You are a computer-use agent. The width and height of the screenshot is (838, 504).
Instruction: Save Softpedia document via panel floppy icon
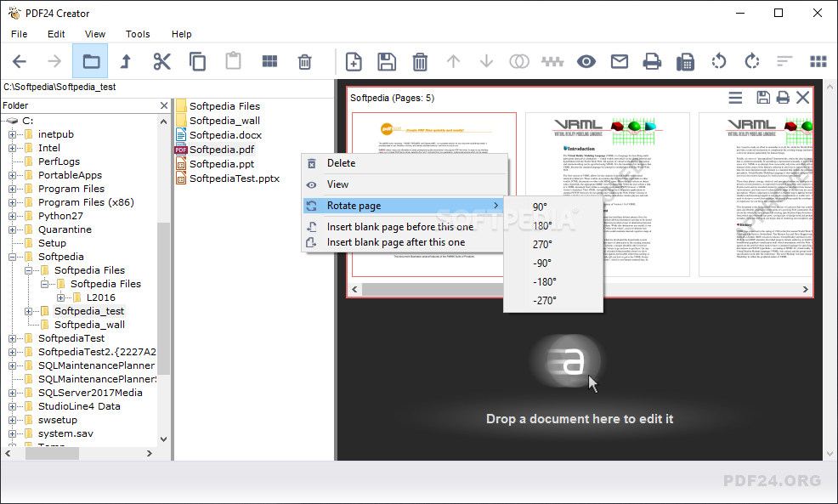click(x=763, y=97)
